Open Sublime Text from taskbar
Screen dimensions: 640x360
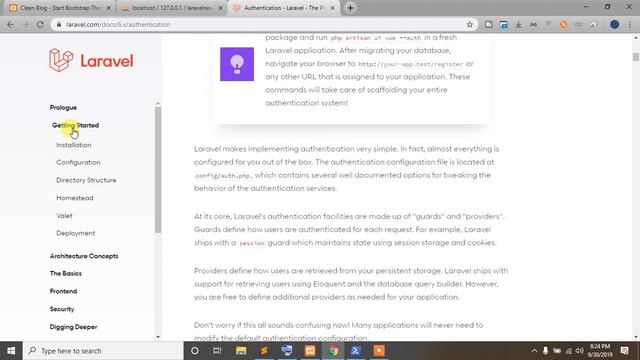click(x=264, y=351)
